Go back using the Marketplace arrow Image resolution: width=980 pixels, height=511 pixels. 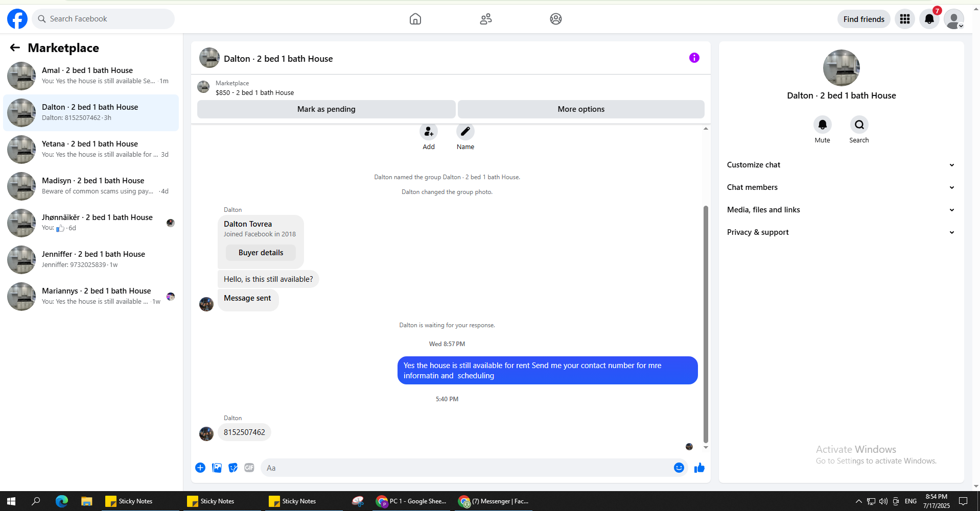point(15,47)
